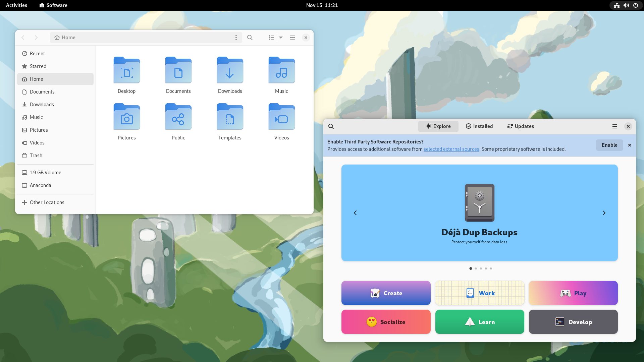Open the Templates folder icon
The height and width of the screenshot is (362, 644).
[x=230, y=117]
